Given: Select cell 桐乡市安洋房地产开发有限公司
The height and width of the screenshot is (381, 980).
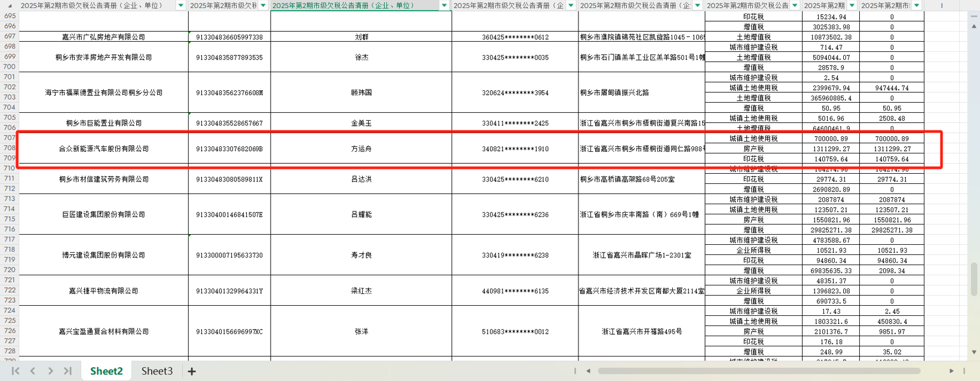Looking at the screenshot, I should 104,57.
